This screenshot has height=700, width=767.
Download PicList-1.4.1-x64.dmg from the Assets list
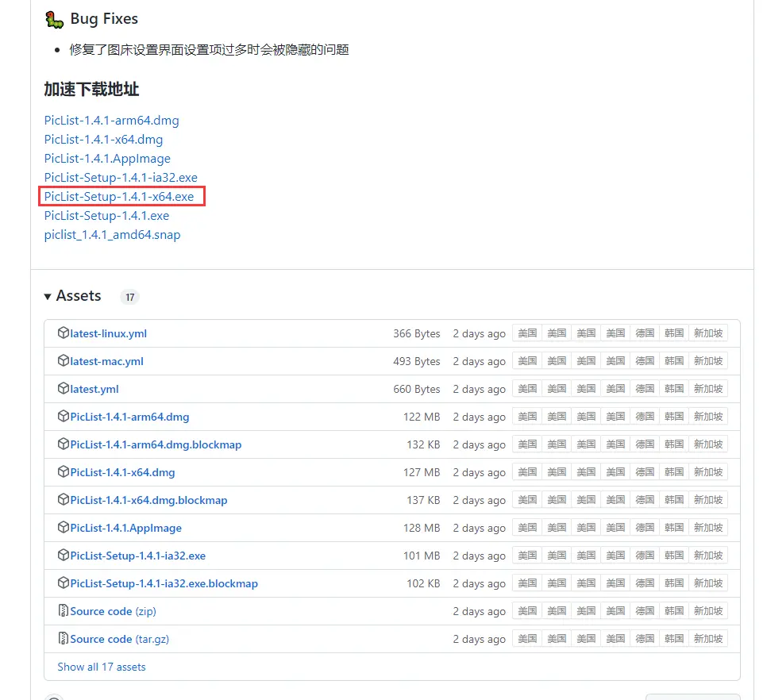click(122, 472)
